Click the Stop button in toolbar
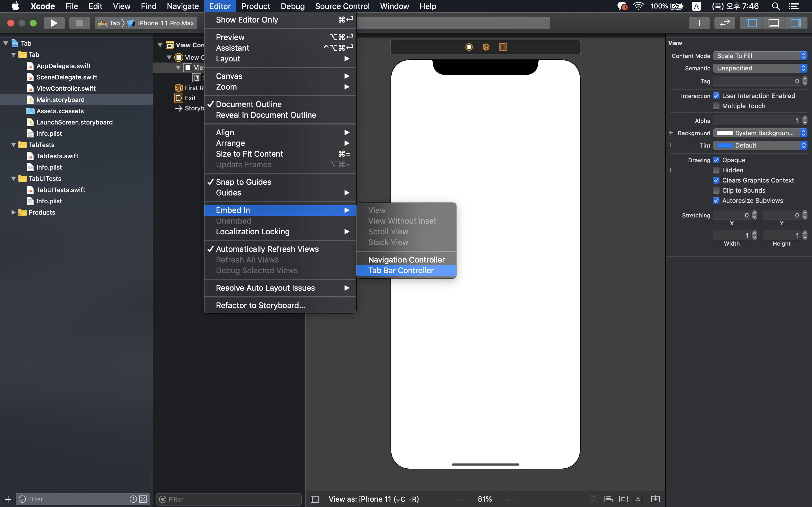 coord(80,23)
